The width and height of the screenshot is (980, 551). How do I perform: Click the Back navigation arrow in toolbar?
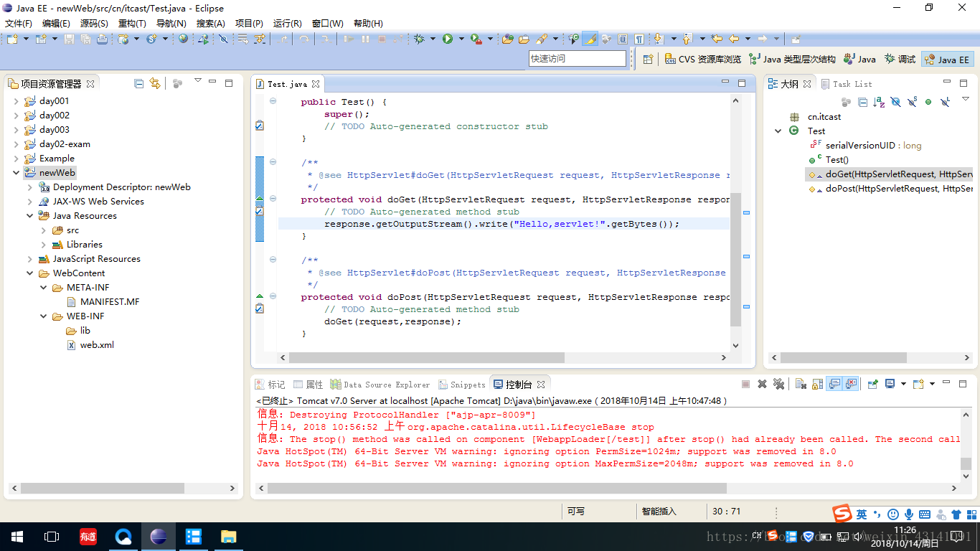click(x=733, y=39)
